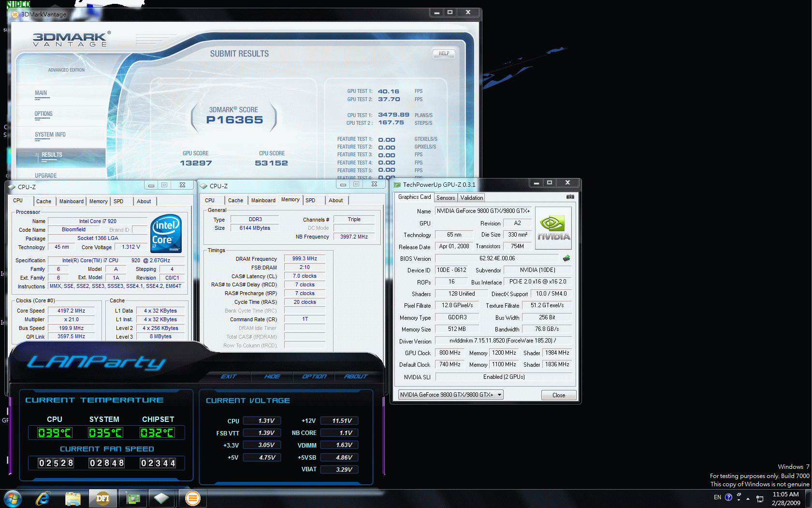
Task: Open Memory tab in left CPU-Z window
Action: pyautogui.click(x=99, y=201)
